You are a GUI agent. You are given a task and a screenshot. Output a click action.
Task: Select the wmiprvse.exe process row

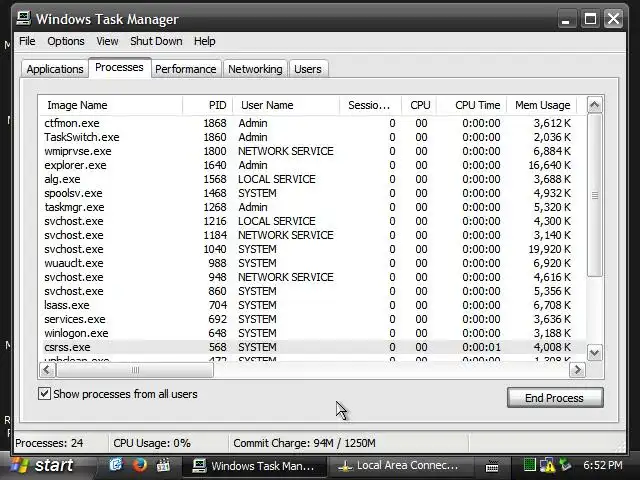pyautogui.click(x=313, y=151)
